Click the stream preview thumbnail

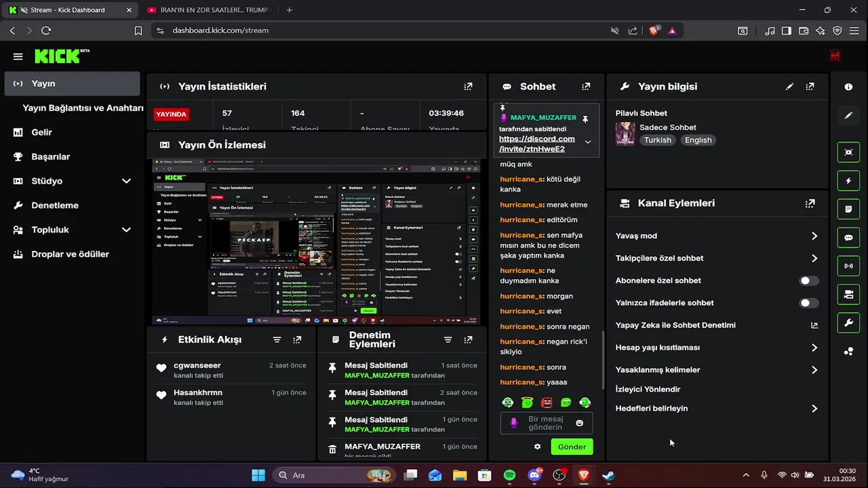317,242
